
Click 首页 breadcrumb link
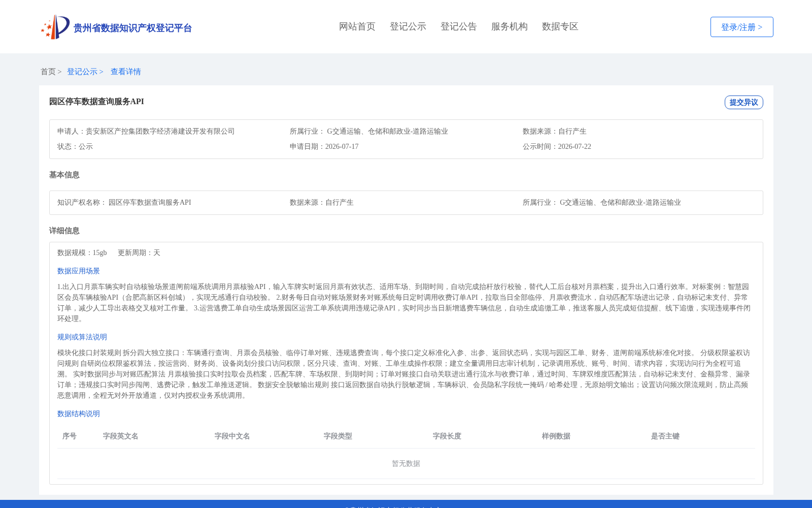tap(48, 72)
